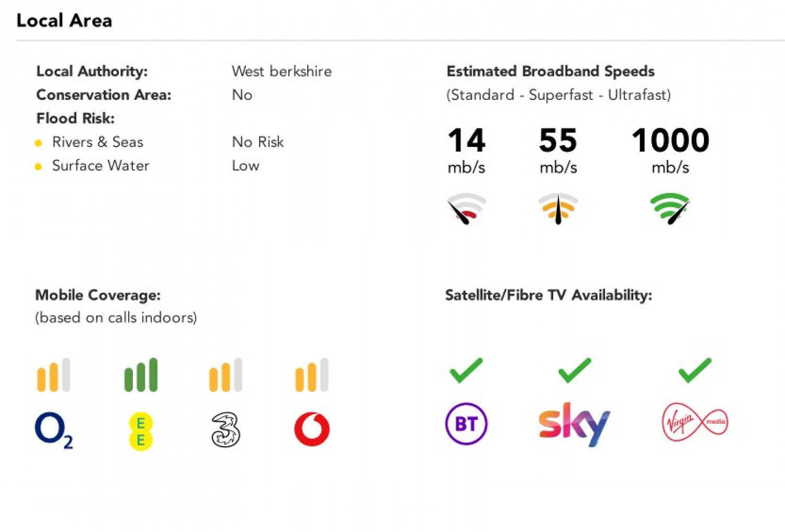This screenshot has height=532, width=785.
Task: Click the BT purple logo
Action: point(466,423)
